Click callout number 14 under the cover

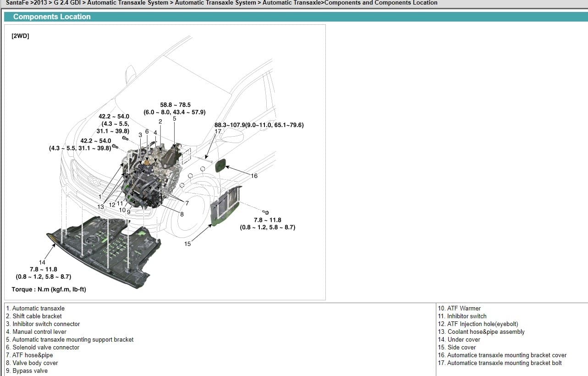[x=42, y=262]
